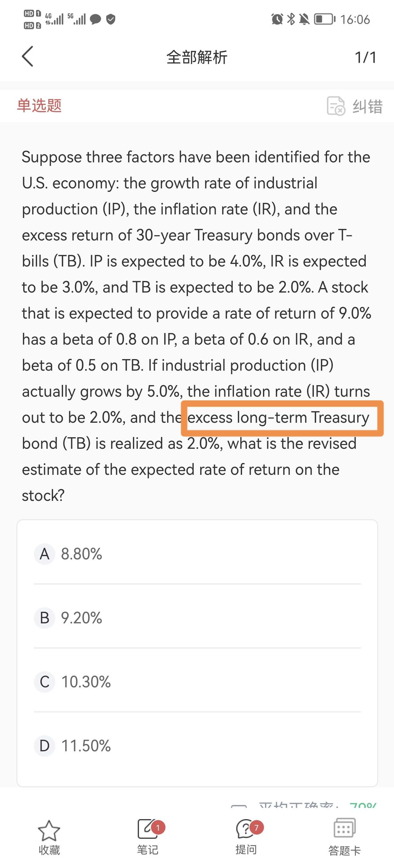Tap the 收藏 star icon
394x868 pixels.
click(49, 831)
